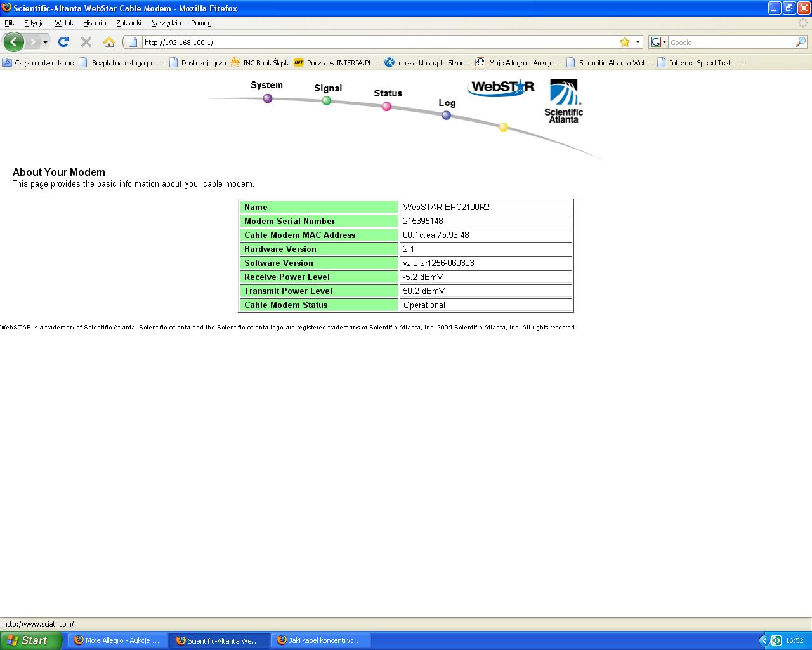Click the blue Log nav dot

click(x=446, y=115)
